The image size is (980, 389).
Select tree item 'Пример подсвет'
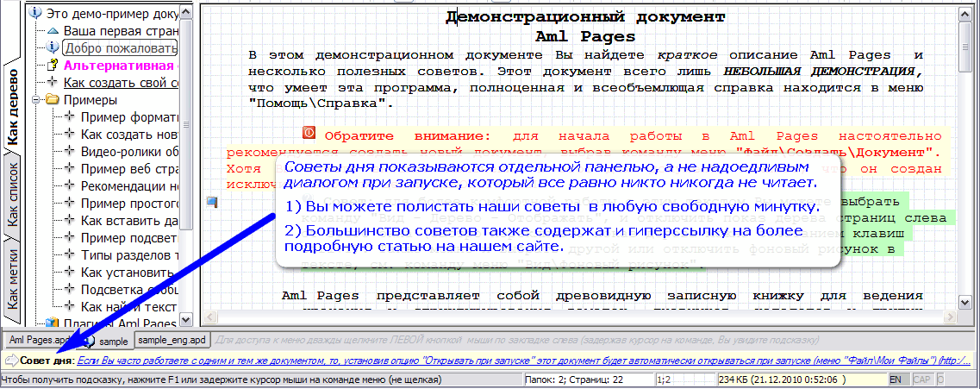[x=130, y=238]
